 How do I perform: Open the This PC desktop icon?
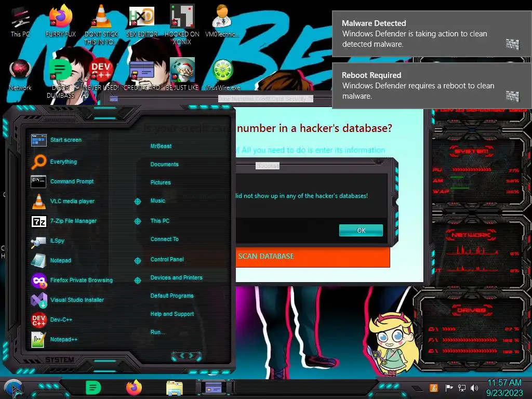click(20, 22)
